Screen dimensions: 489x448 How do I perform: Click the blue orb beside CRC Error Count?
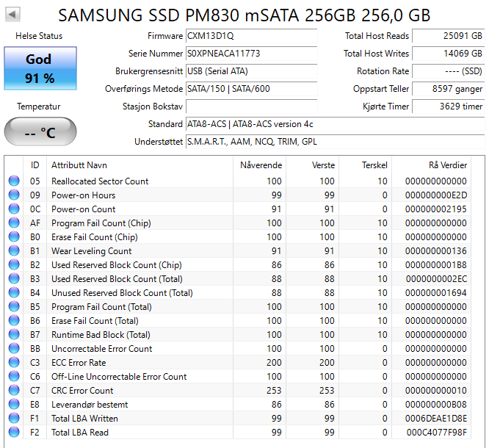pyautogui.click(x=14, y=391)
